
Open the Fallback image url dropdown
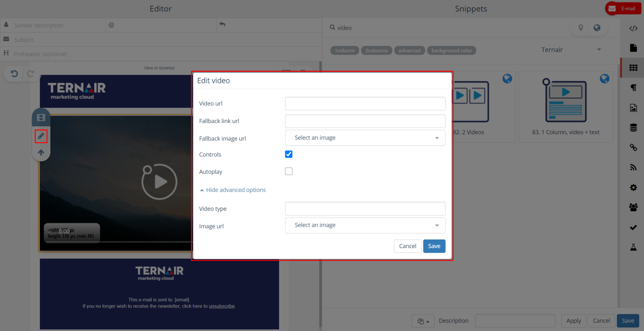tap(365, 138)
